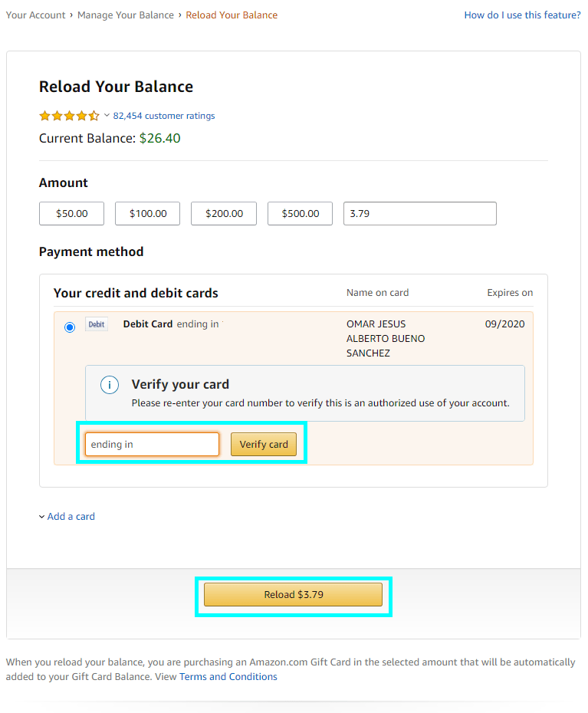
Task: Click the Reload Your Balance breadcrumb
Action: pyautogui.click(x=232, y=15)
